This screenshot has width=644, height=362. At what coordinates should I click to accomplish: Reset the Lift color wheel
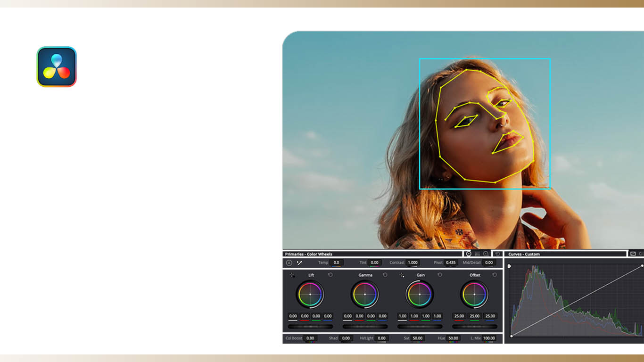330,275
